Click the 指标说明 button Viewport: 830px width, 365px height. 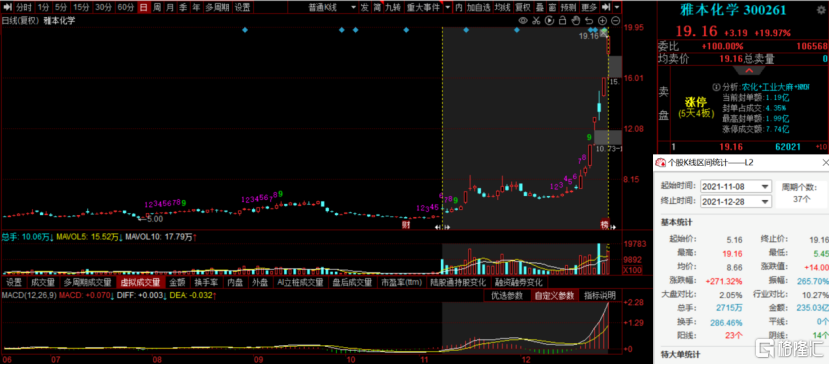click(600, 295)
